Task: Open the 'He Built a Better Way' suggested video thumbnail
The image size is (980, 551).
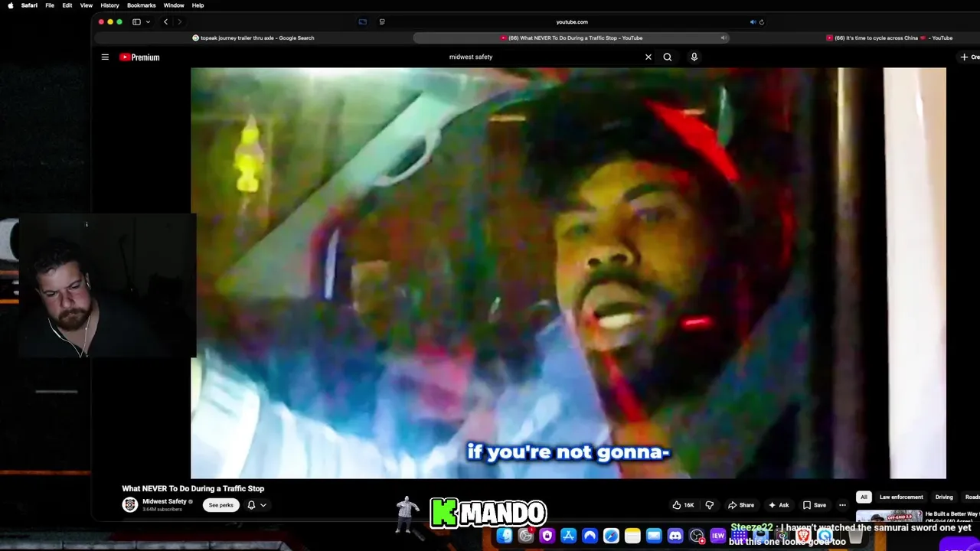Action: coord(889,517)
